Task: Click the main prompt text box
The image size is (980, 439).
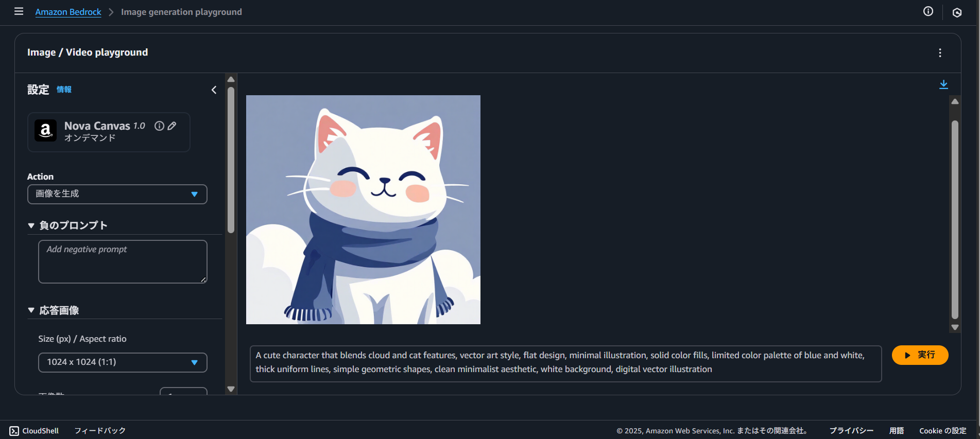Action: 565,363
